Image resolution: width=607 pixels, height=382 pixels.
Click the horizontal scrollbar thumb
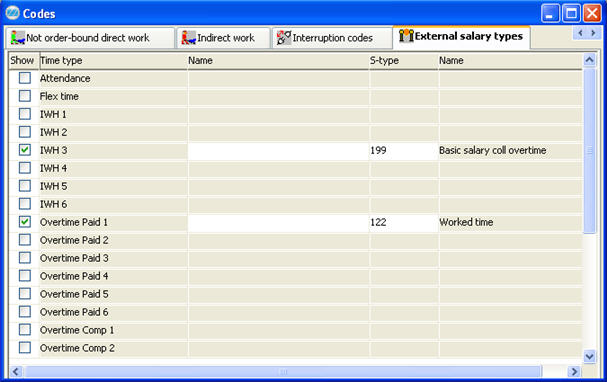pos(283,372)
